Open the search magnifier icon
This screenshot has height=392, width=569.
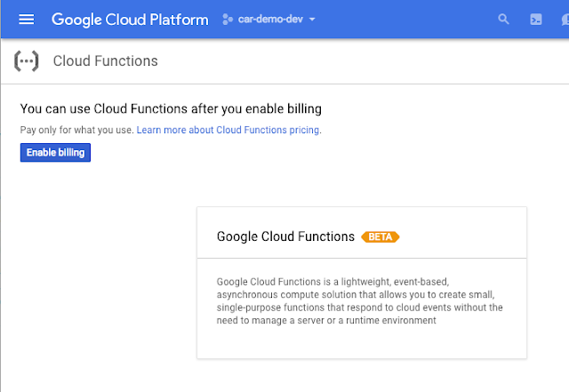click(x=503, y=19)
